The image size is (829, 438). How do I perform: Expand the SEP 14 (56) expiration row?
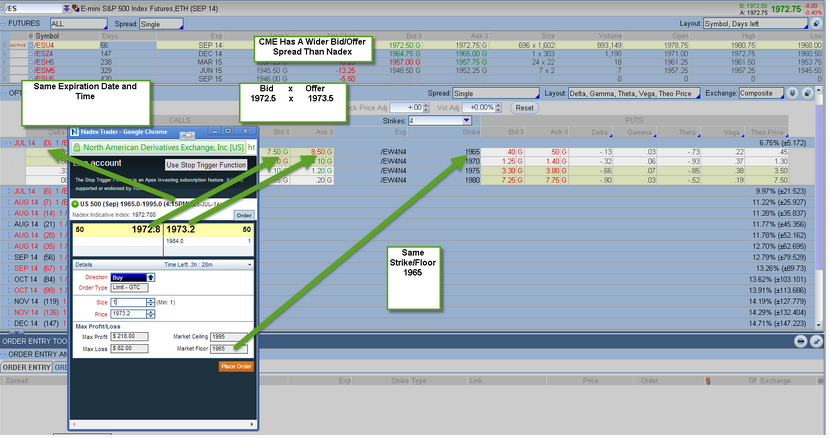click(9, 258)
